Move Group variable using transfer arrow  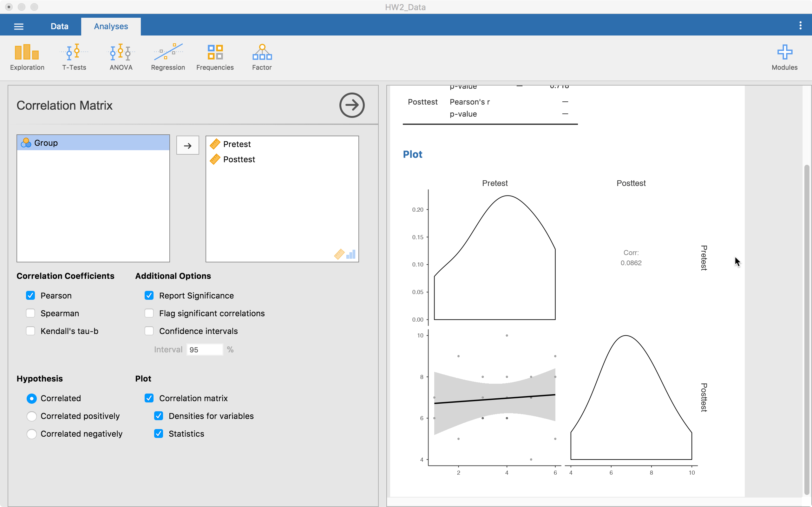187,145
